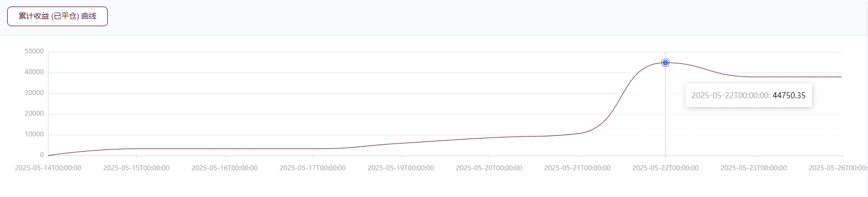The height and width of the screenshot is (197, 868).
Task: Click the date text inside the tooltip
Action: pos(730,95)
